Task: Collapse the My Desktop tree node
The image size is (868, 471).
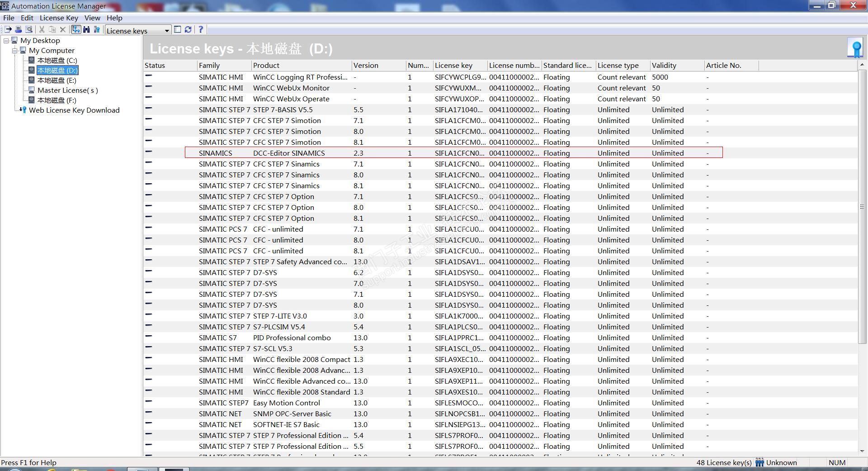Action: [x=6, y=40]
